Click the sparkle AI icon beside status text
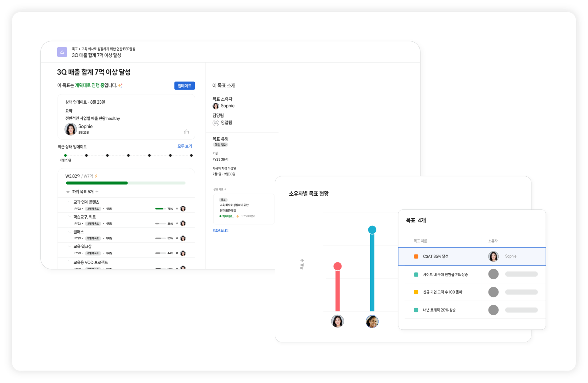The image size is (588, 383). tap(120, 86)
